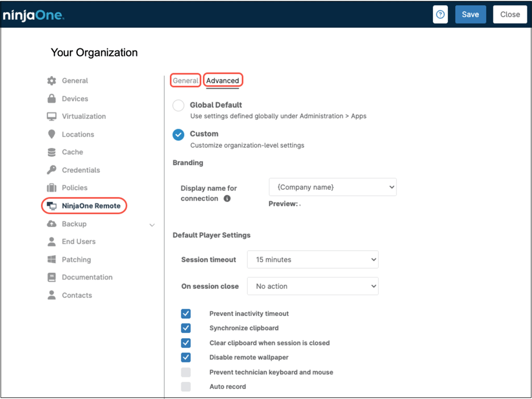Open the Display name for connection selector
This screenshot has width=532, height=399.
pyautogui.click(x=332, y=186)
